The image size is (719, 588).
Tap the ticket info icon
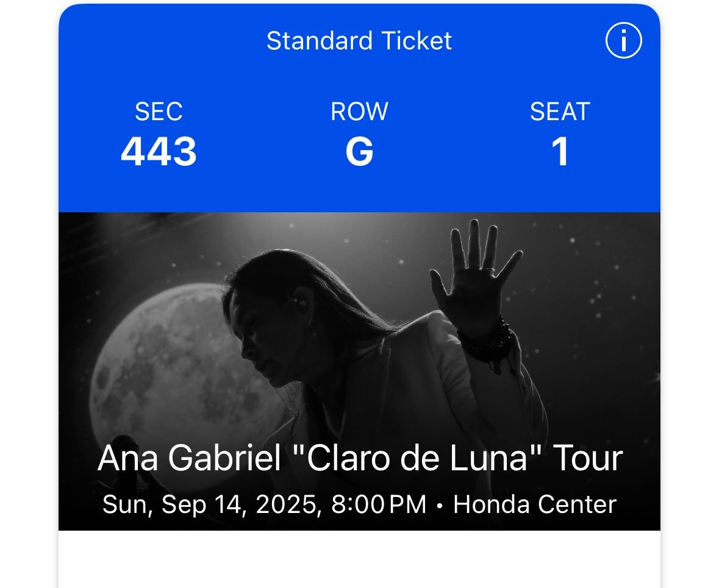click(x=623, y=41)
